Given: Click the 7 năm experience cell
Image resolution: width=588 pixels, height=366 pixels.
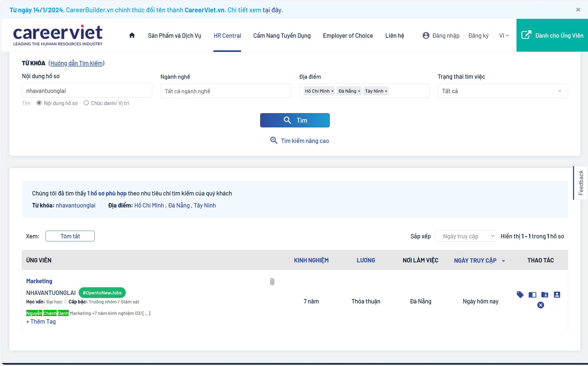Looking at the screenshot, I should click(311, 301).
